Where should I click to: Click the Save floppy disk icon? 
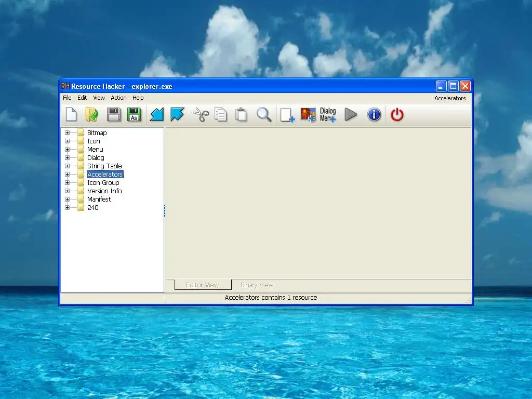coord(114,114)
